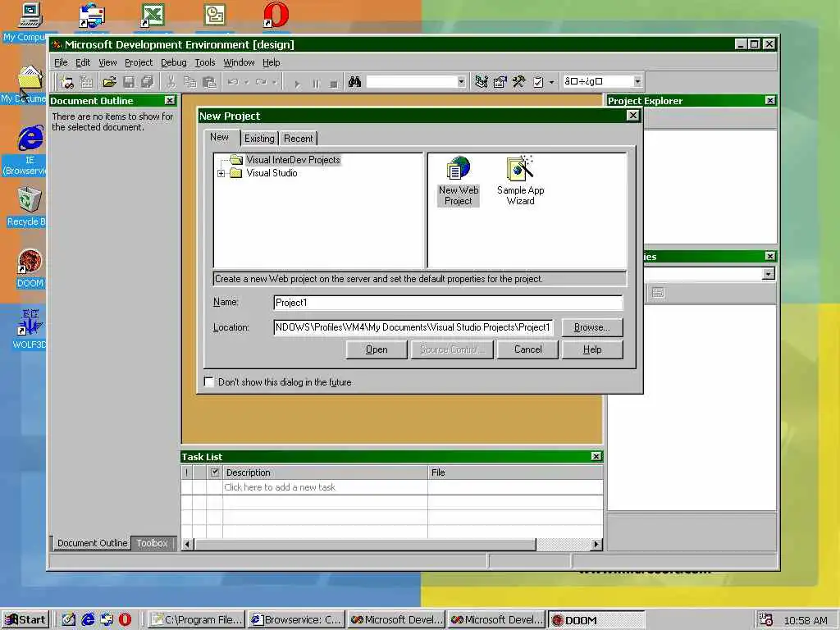Open the Task List icon dropdown arrow

[x=551, y=83]
